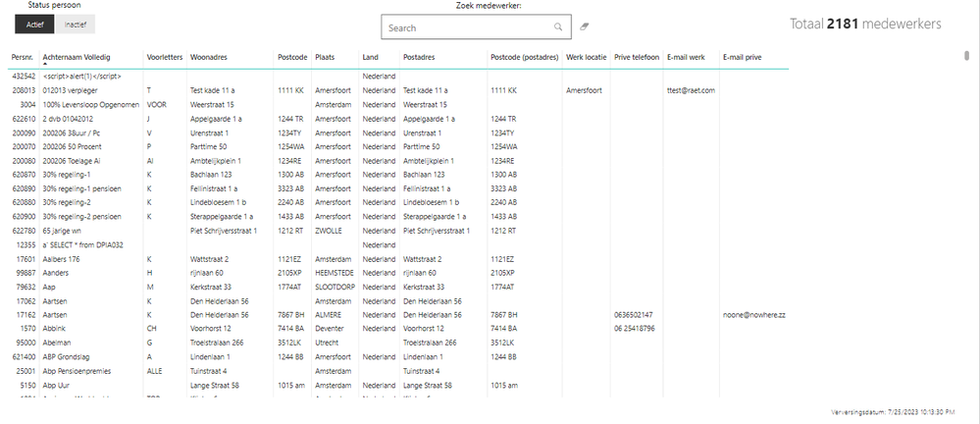Select the email noone@nowhere.zz

tap(753, 314)
